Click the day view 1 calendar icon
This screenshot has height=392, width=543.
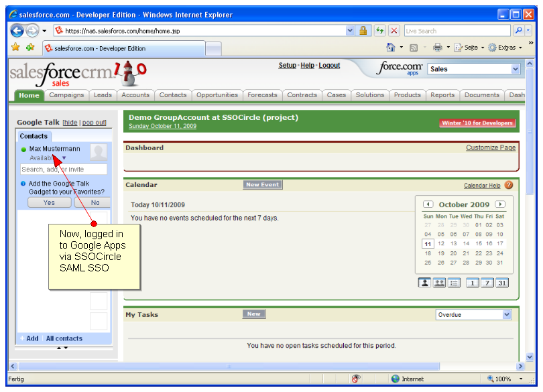coord(472,283)
